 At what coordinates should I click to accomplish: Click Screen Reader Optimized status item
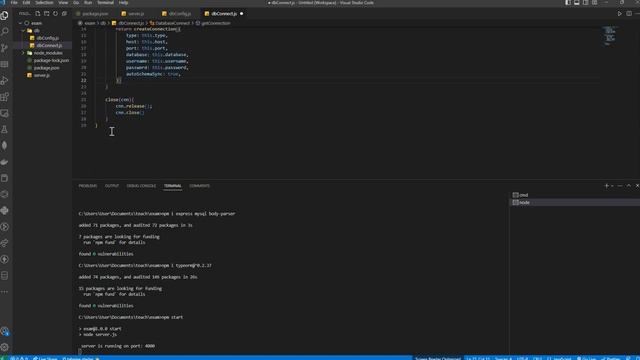pyautogui.click(x=438, y=358)
